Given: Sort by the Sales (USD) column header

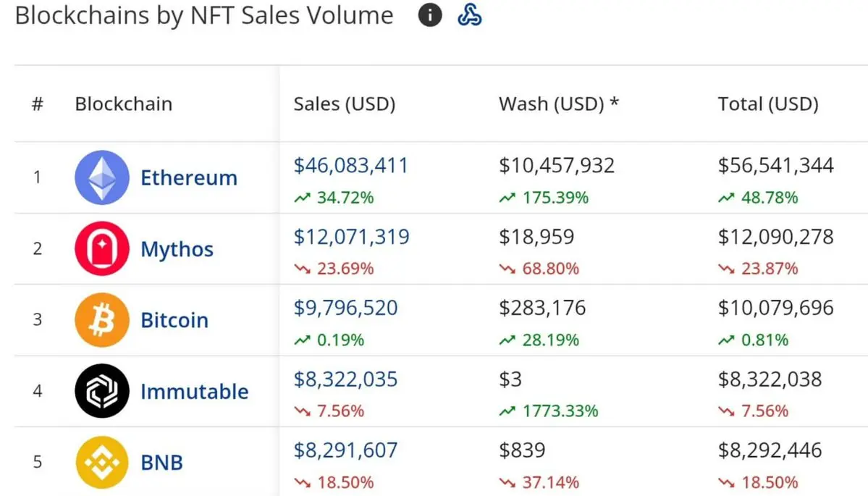Looking at the screenshot, I should click(345, 104).
